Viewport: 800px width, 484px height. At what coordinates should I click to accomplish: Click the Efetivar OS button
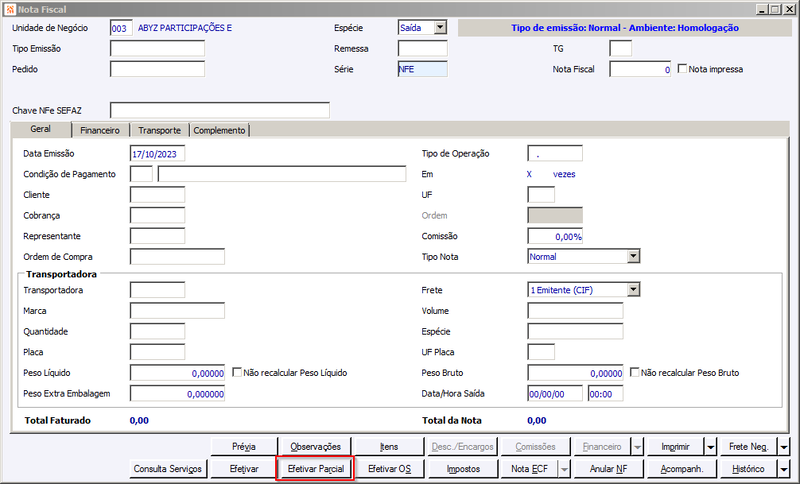(389, 469)
